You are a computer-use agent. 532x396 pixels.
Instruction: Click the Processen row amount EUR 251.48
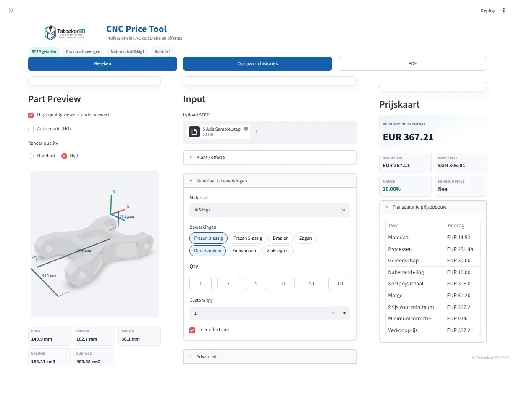(x=463, y=249)
